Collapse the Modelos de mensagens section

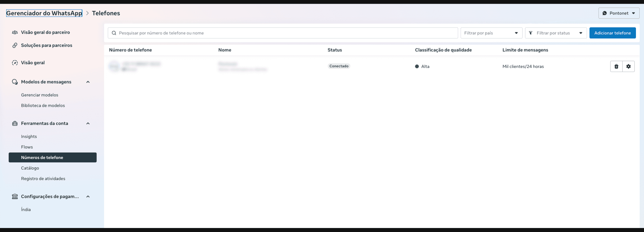pos(88,82)
